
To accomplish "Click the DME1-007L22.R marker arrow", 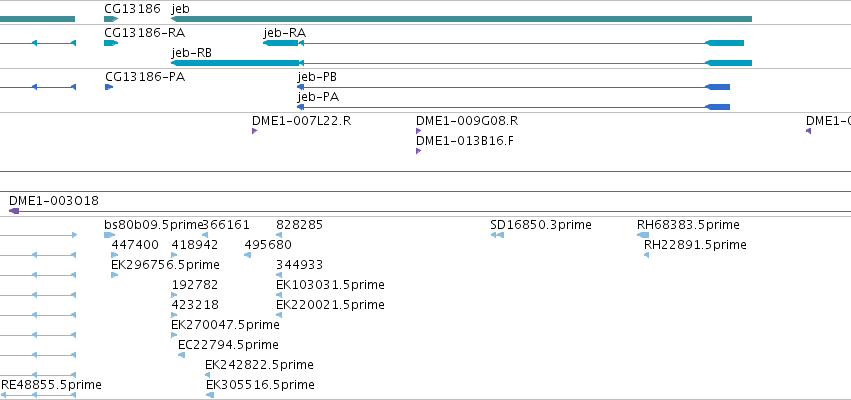I will [x=254, y=131].
